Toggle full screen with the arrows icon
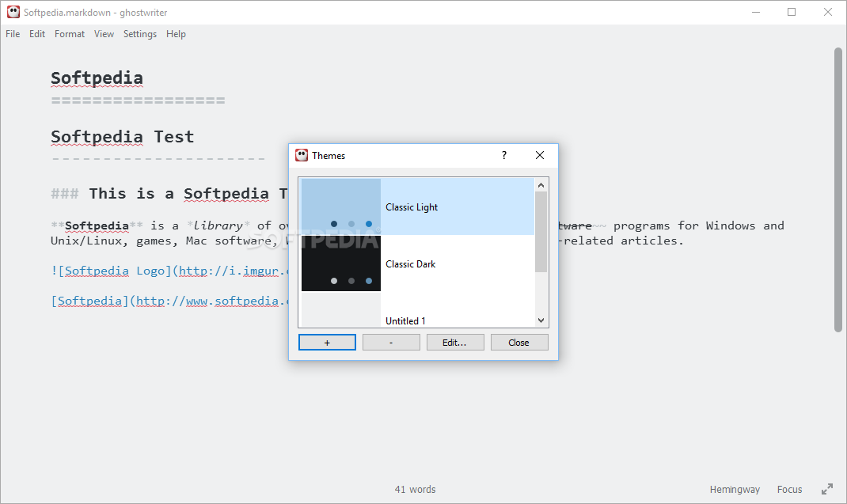The image size is (847, 504). (x=827, y=490)
